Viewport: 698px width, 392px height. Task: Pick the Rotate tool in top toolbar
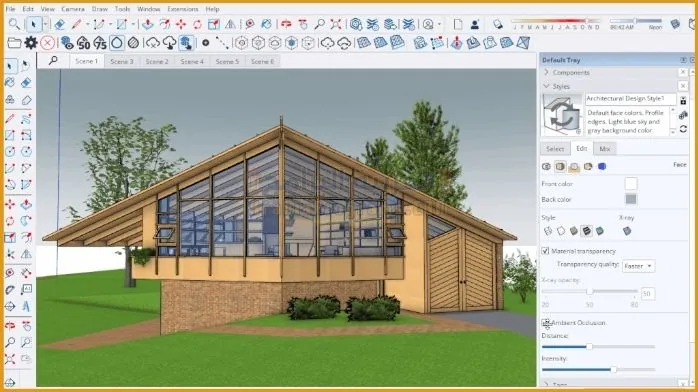coord(197,24)
